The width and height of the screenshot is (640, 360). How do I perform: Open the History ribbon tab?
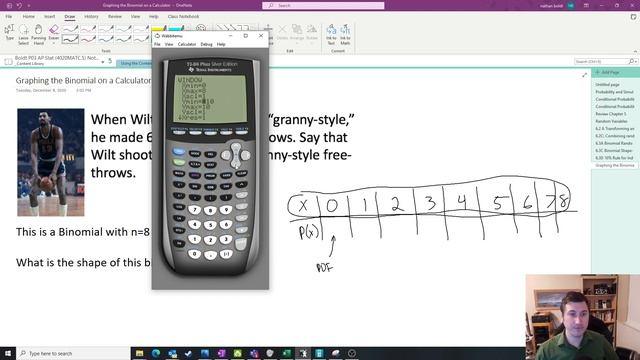91,16
